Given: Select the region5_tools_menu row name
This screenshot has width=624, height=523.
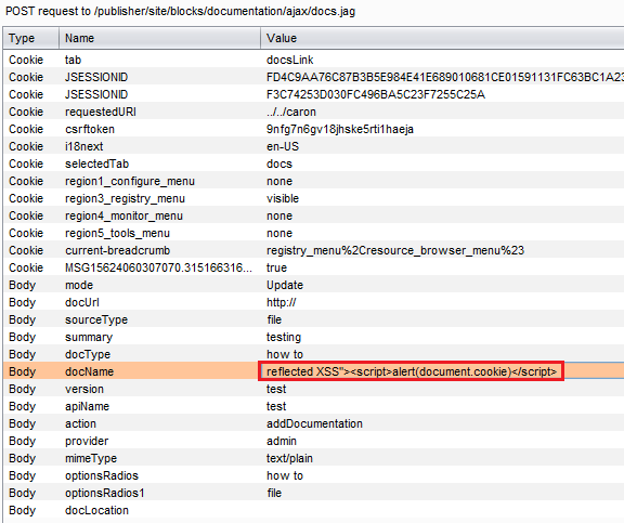Looking at the screenshot, I should [117, 233].
